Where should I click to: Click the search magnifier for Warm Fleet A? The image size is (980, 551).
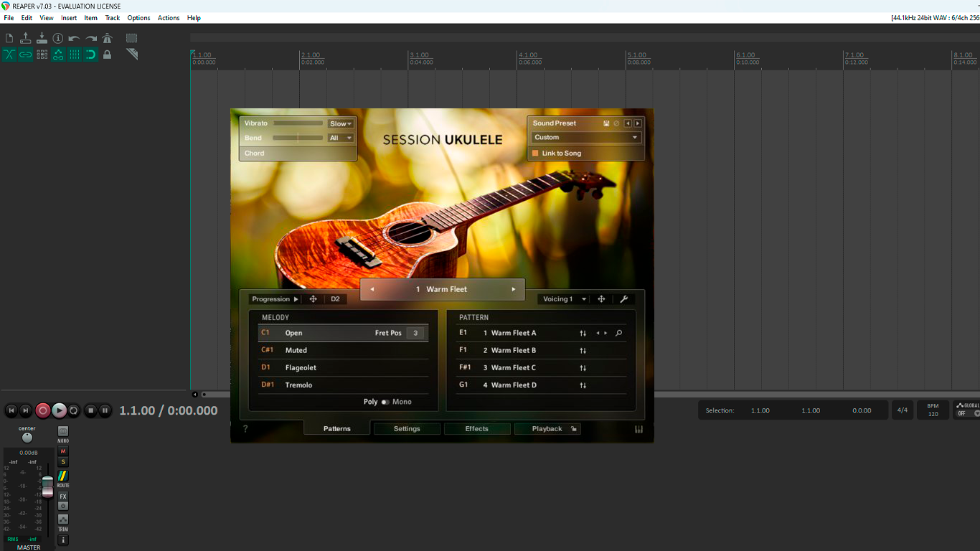tap(618, 333)
